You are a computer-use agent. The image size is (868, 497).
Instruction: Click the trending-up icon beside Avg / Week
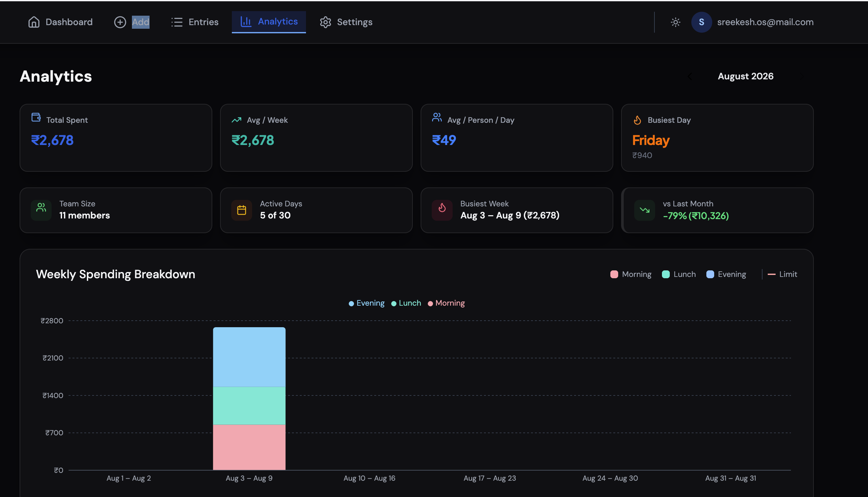pos(236,120)
